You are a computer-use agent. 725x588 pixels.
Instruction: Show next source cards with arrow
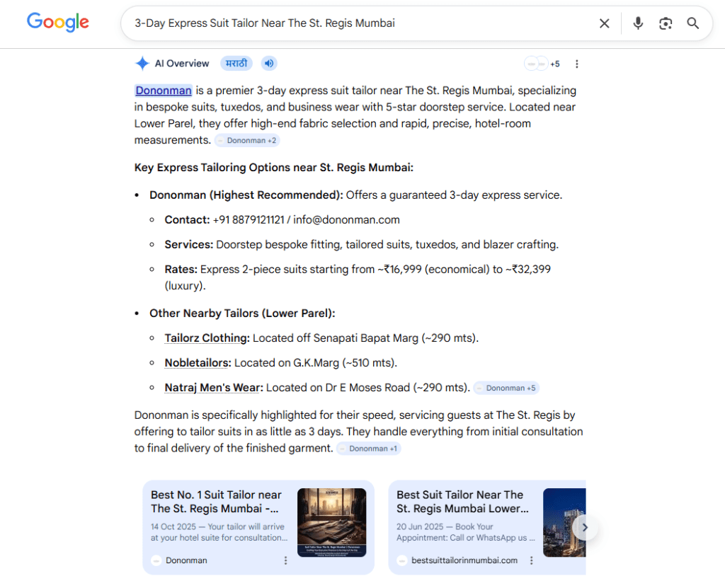pos(585,527)
